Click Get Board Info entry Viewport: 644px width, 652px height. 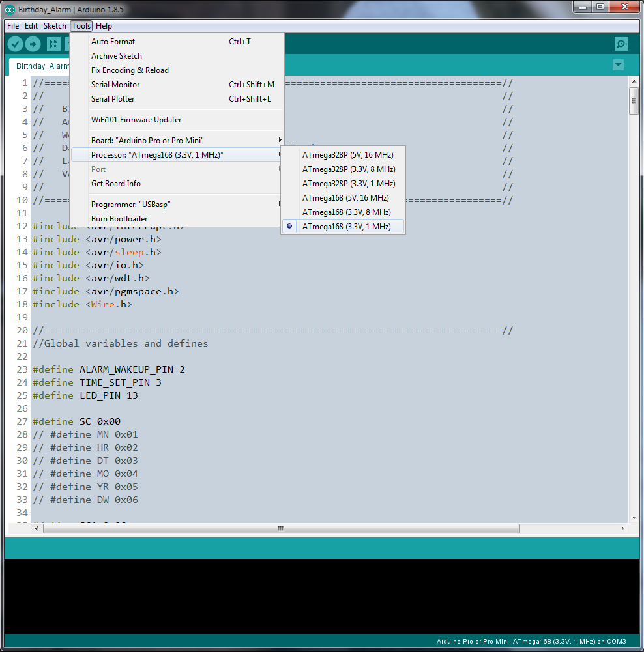(x=116, y=184)
